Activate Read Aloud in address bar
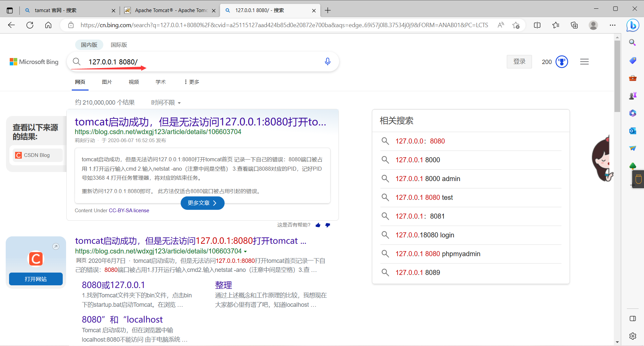Image resolution: width=644 pixels, height=346 pixels. 501,25
